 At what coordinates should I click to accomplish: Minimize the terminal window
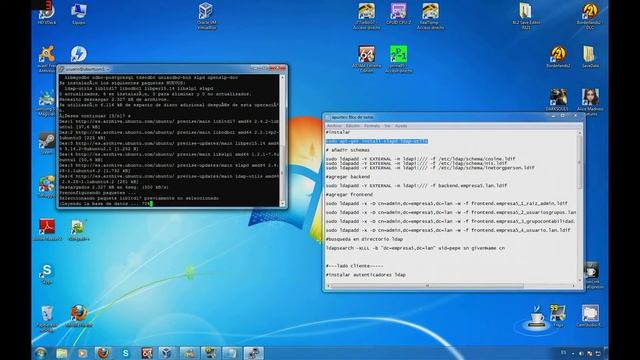click(256, 68)
